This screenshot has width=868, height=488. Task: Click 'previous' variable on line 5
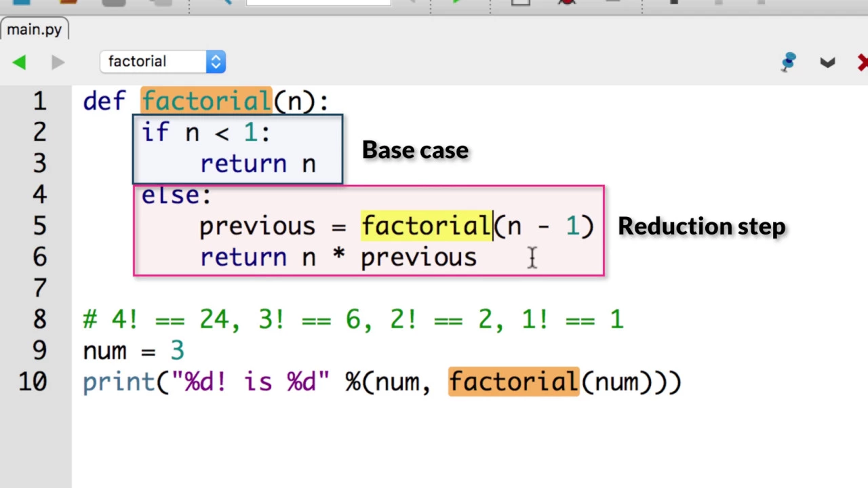tap(257, 226)
